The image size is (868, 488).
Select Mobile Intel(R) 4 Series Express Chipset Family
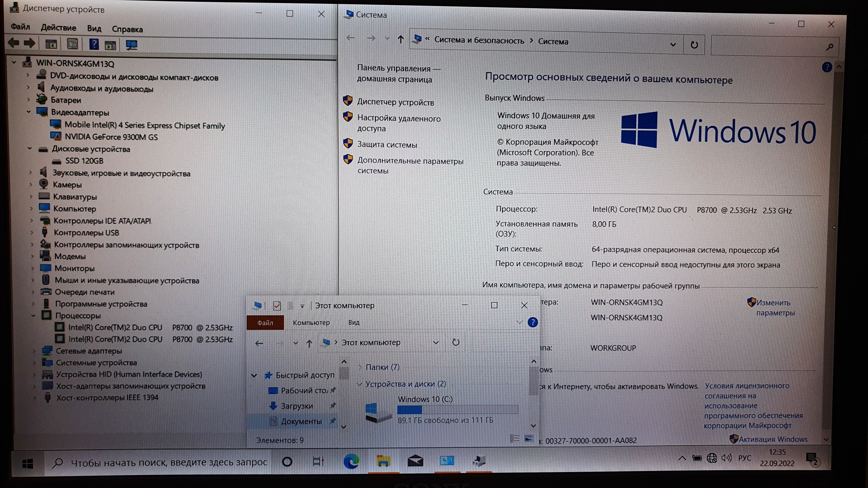(145, 125)
